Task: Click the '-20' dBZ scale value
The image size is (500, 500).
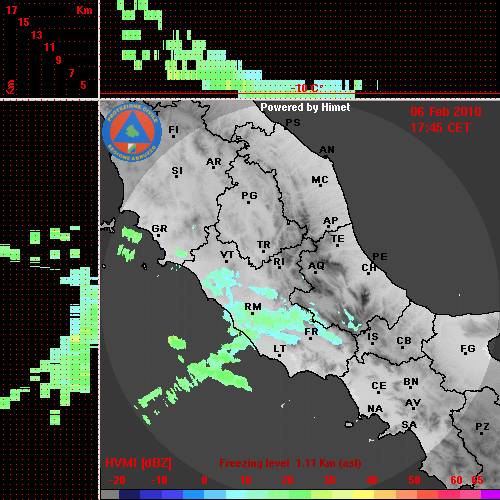Action: point(117,480)
